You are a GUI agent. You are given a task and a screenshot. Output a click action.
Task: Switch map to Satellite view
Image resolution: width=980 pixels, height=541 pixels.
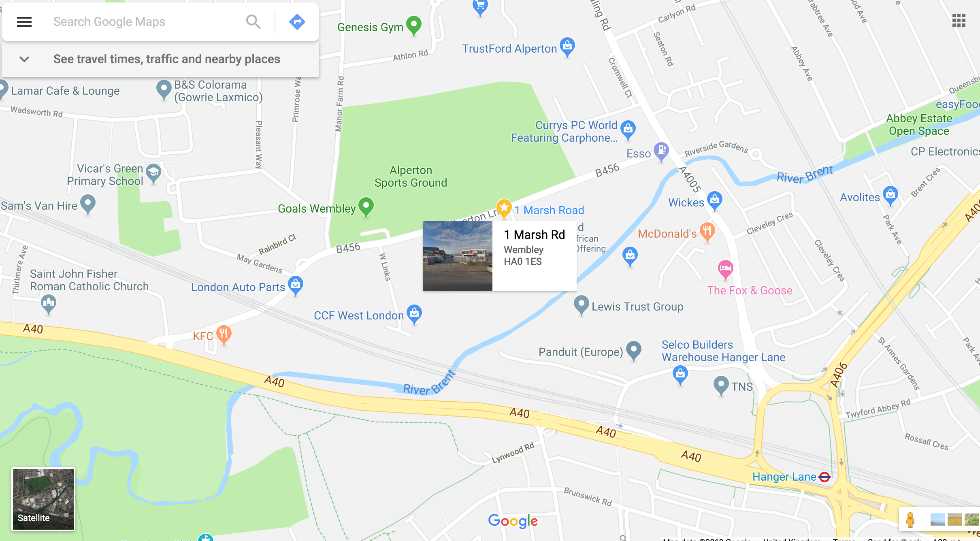(x=43, y=499)
